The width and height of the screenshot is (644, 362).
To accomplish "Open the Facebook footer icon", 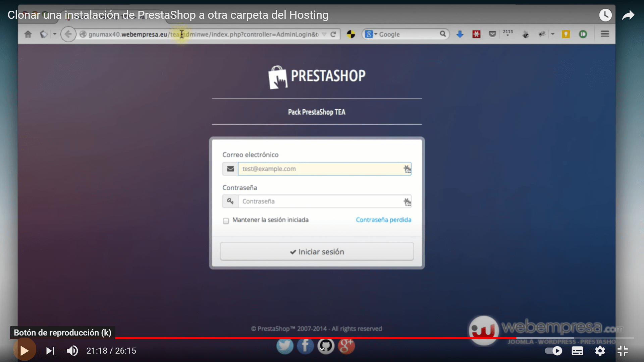I will click(305, 346).
